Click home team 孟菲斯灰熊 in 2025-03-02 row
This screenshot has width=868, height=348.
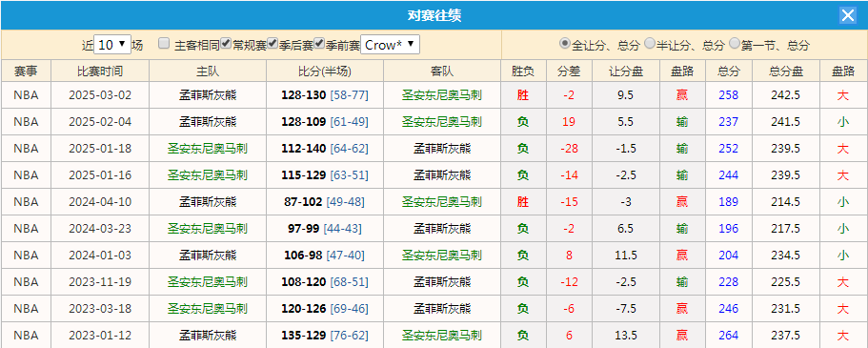point(208,95)
